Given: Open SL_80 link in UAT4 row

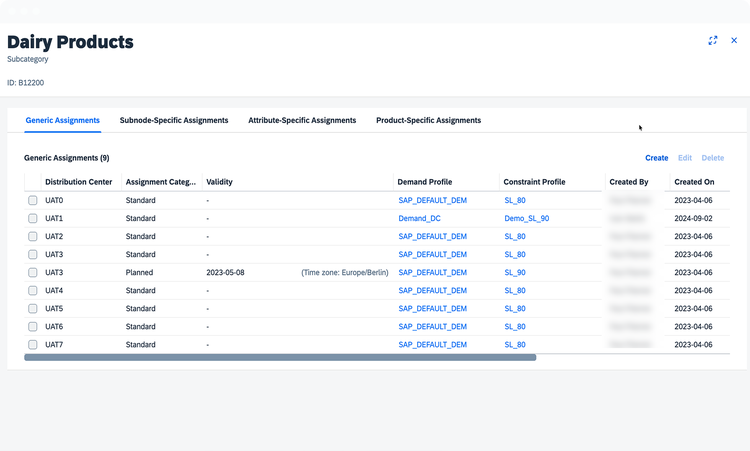Looking at the screenshot, I should point(515,290).
